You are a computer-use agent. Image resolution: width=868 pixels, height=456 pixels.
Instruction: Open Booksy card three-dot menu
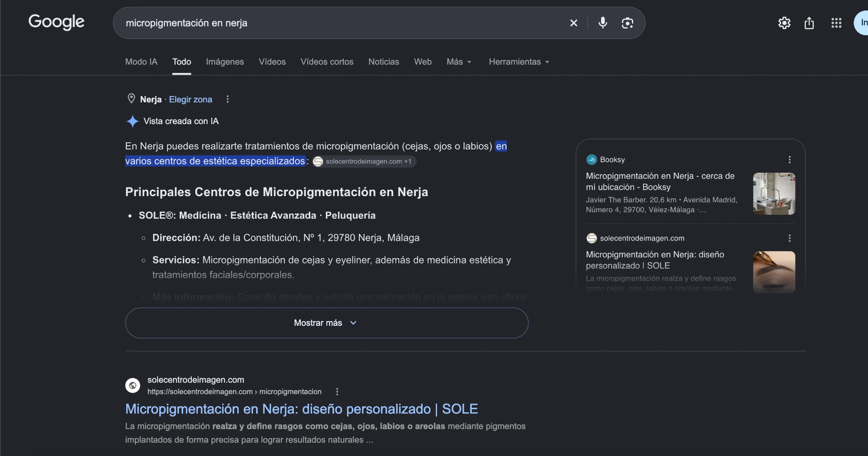pyautogui.click(x=789, y=160)
